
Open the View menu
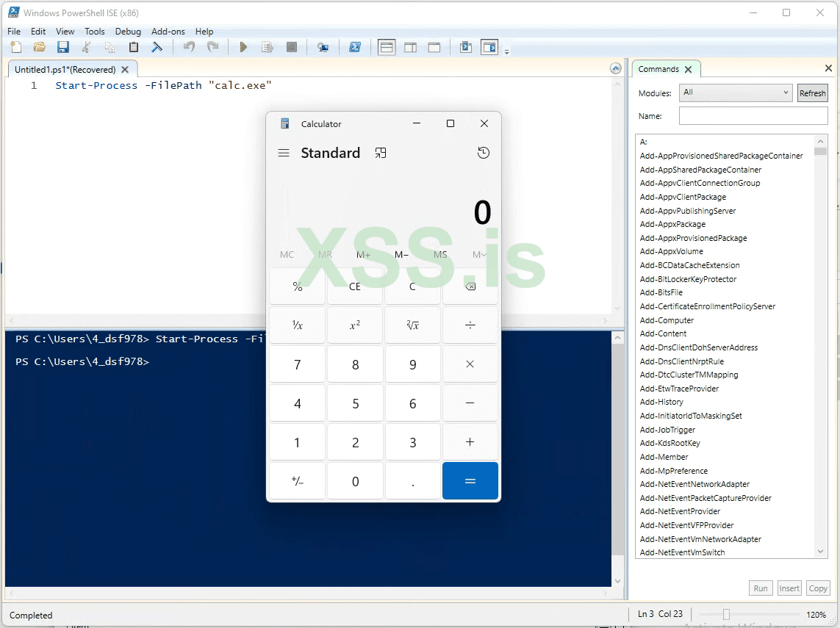(65, 31)
